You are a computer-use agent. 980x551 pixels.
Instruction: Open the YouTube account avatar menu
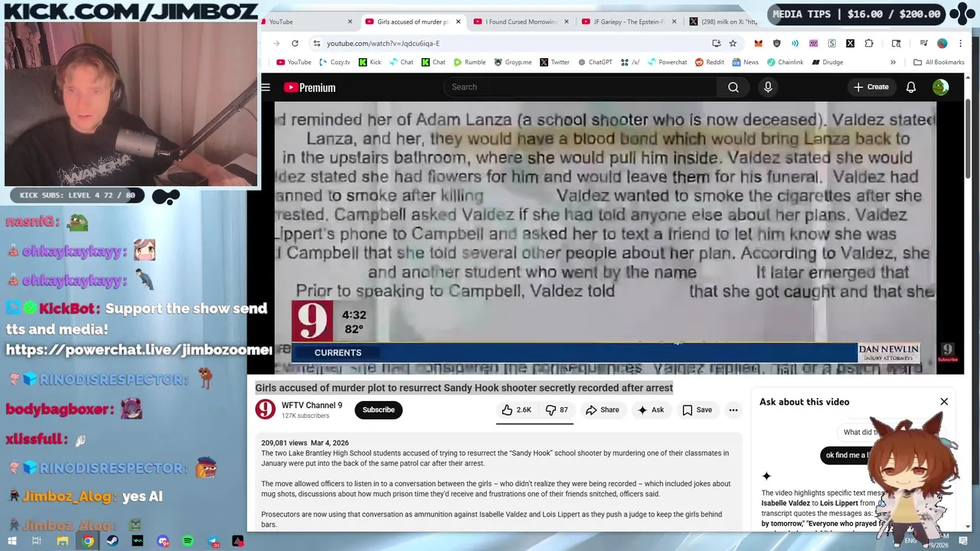click(940, 87)
